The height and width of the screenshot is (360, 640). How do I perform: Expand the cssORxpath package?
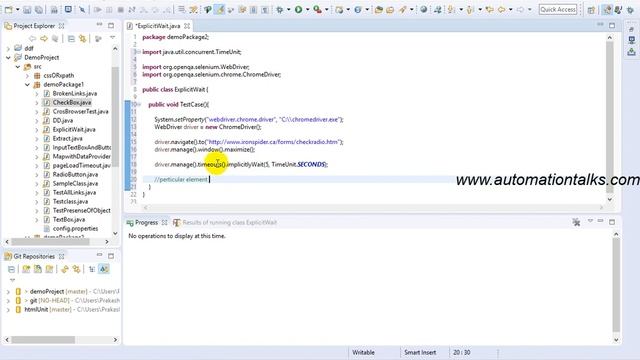click(27, 76)
